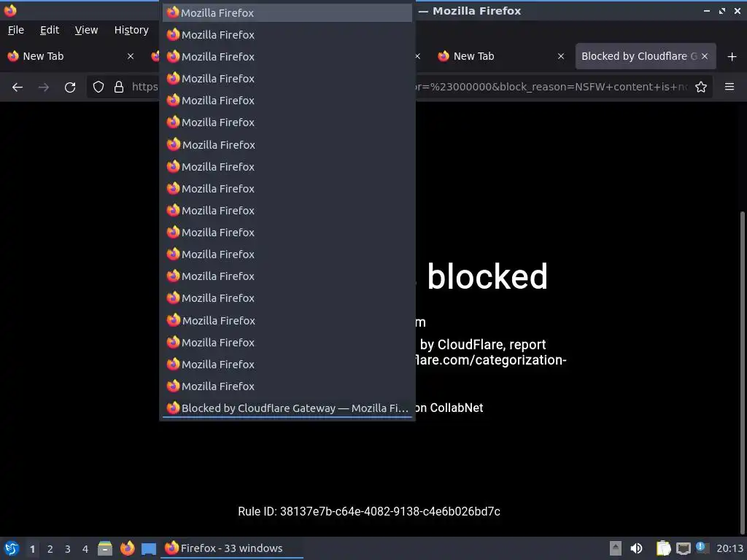Launch Firefox from the panel quicklaunch
747x560 pixels.
point(127,548)
